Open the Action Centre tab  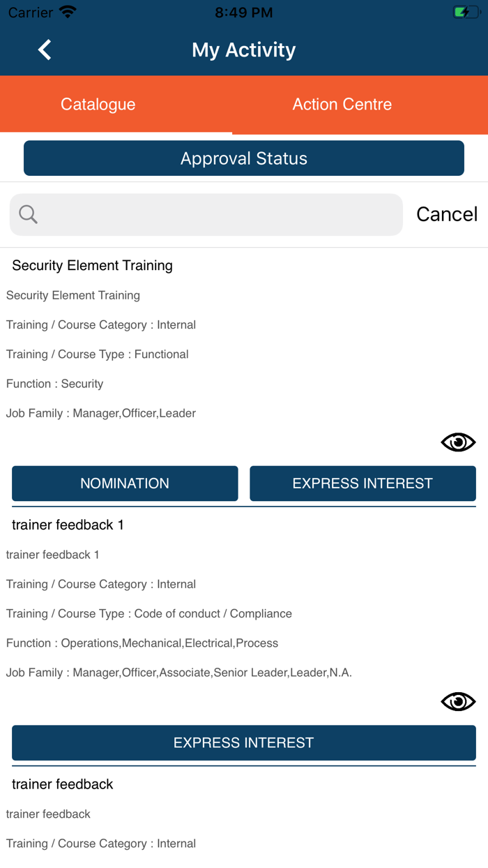[x=342, y=105]
